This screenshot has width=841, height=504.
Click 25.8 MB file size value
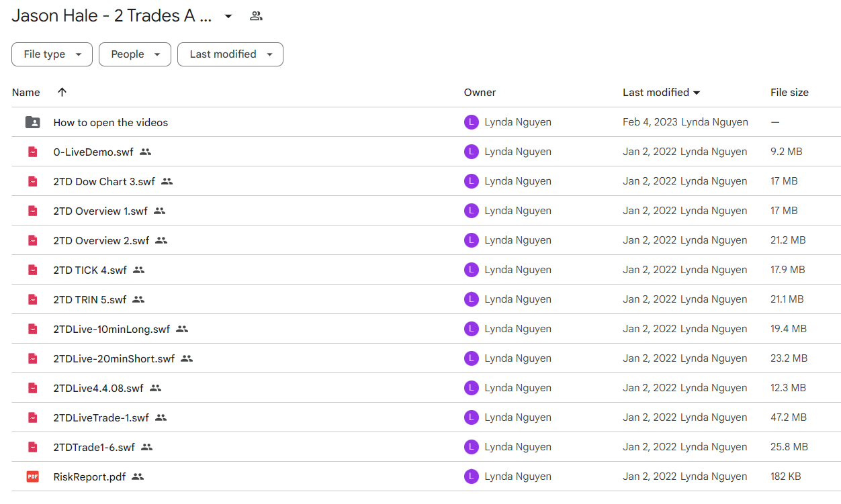789,447
